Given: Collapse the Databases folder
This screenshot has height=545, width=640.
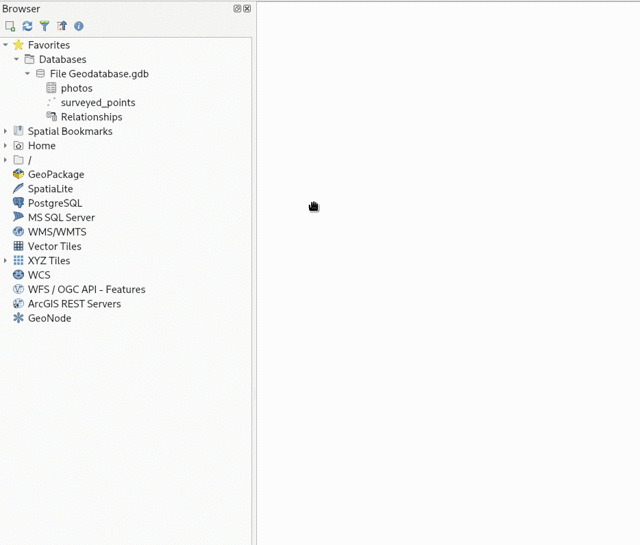Looking at the screenshot, I should pos(17,60).
